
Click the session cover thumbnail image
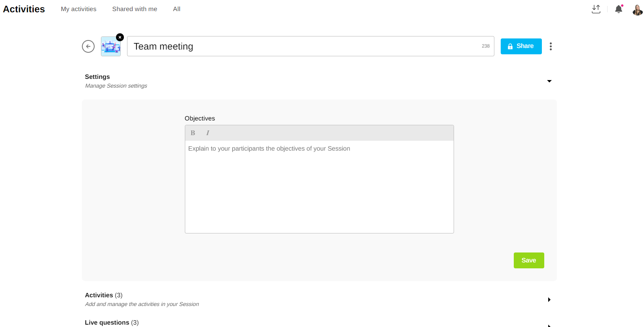(x=110, y=47)
